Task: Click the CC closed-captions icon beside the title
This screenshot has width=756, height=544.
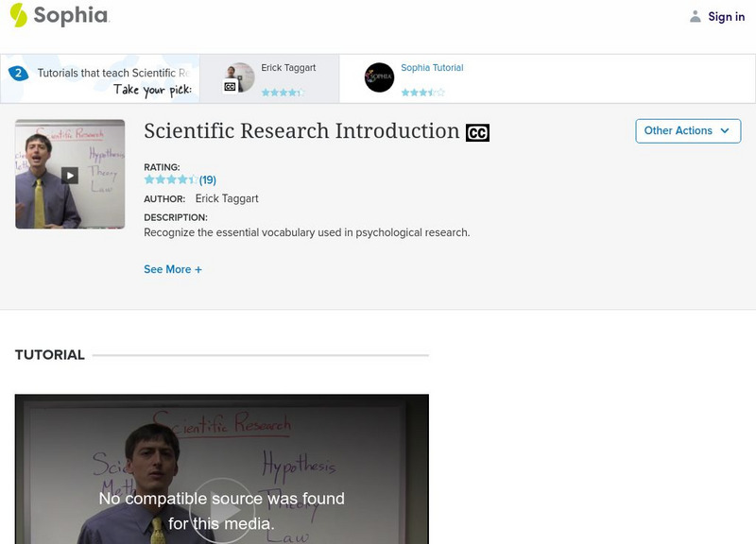Action: coord(477,131)
